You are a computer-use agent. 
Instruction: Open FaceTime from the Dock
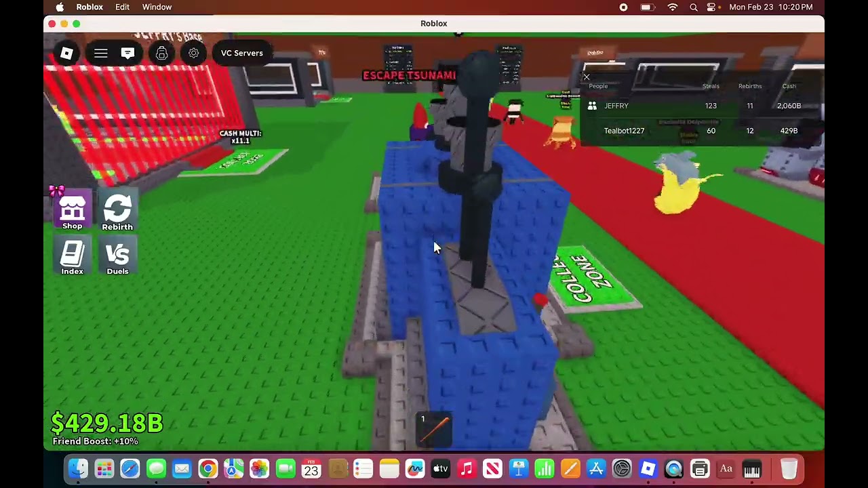point(285,468)
